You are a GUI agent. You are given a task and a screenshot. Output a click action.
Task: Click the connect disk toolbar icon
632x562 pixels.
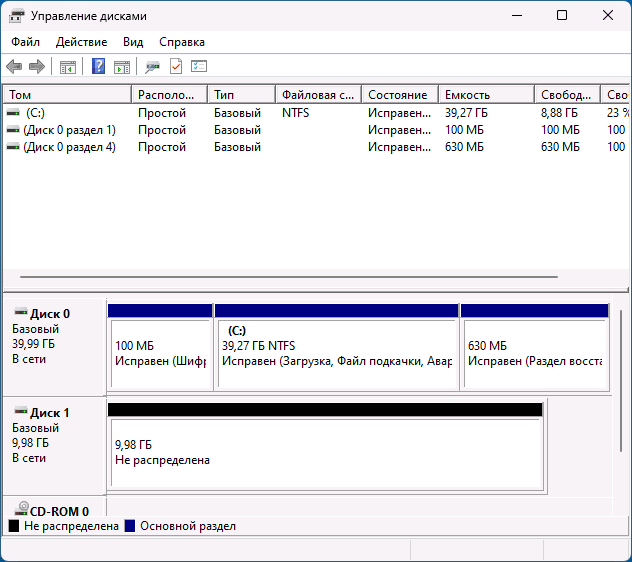152,67
